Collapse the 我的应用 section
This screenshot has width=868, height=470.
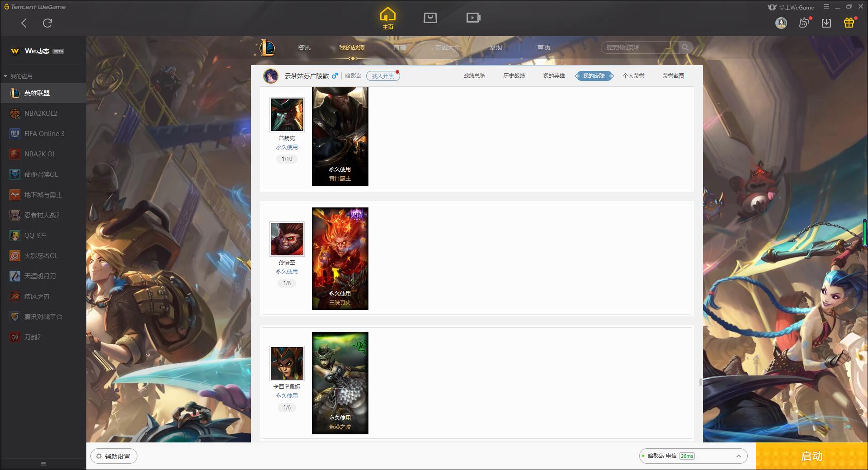tap(5, 76)
